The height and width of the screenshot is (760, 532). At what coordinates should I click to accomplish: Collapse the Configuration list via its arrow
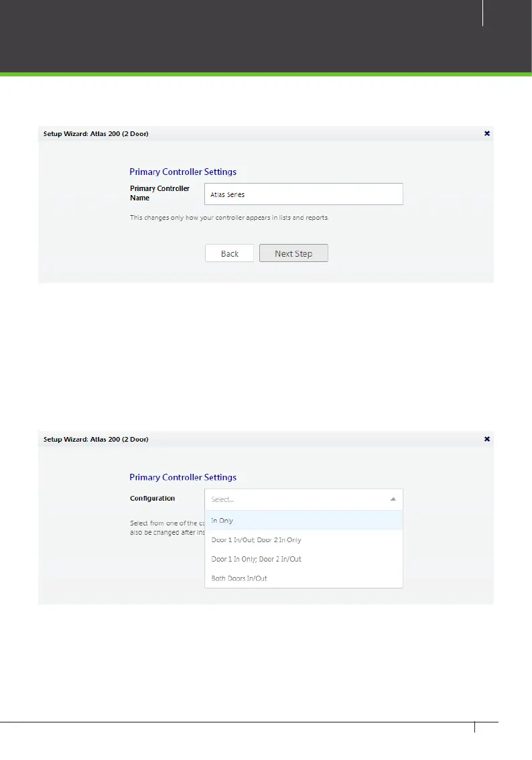click(393, 499)
